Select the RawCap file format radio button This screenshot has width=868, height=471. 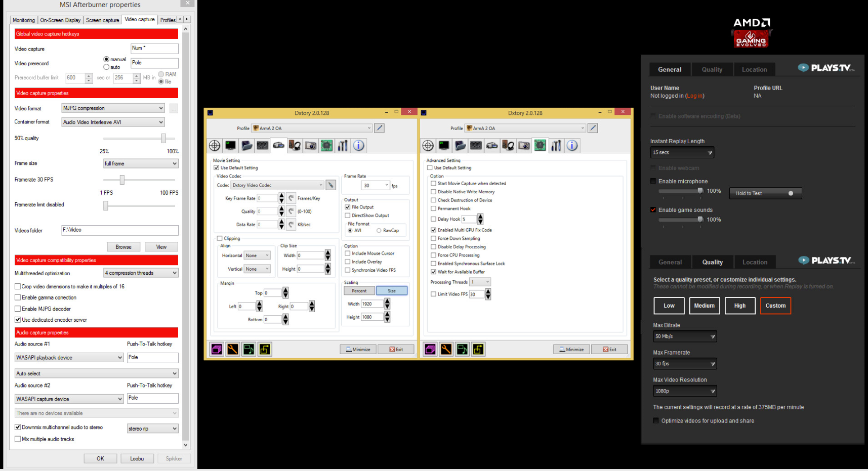click(x=379, y=231)
